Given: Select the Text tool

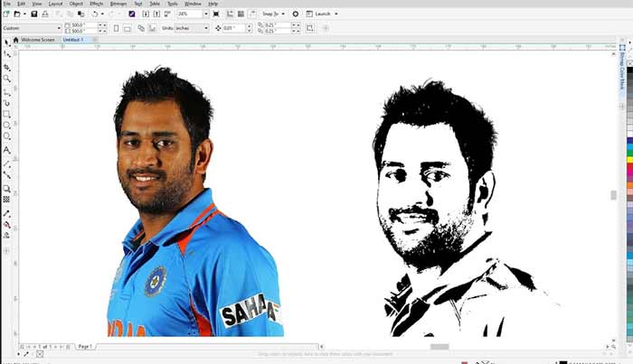Looking at the screenshot, I should pos(7,149).
